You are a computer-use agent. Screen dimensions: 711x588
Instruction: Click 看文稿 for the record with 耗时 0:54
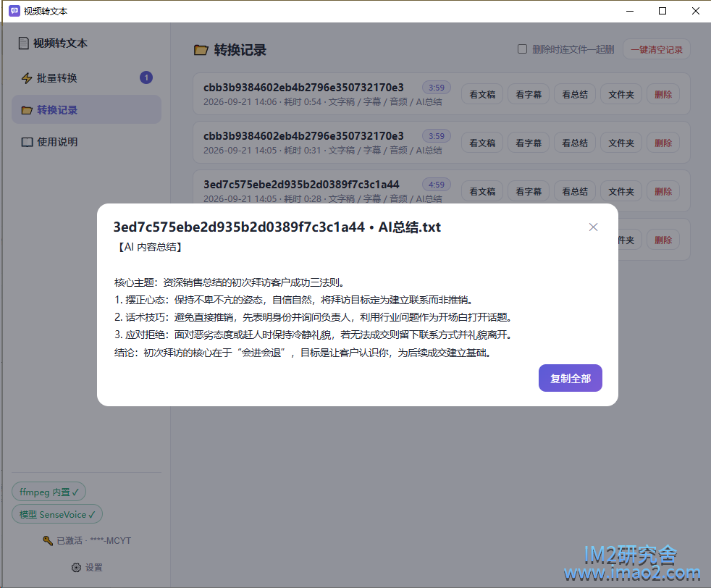pyautogui.click(x=482, y=94)
